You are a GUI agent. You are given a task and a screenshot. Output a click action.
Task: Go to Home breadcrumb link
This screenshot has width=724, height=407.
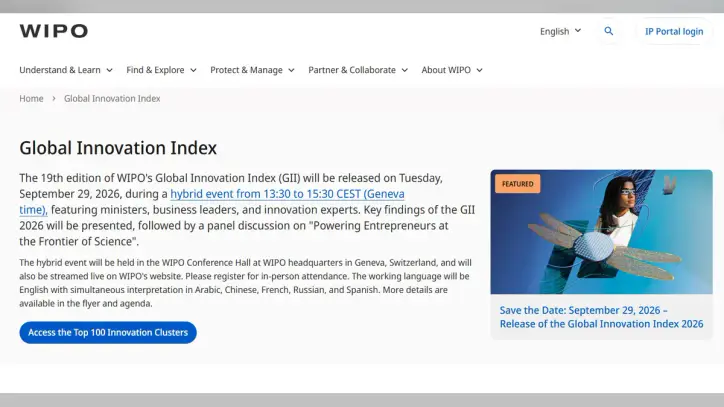[x=31, y=98]
